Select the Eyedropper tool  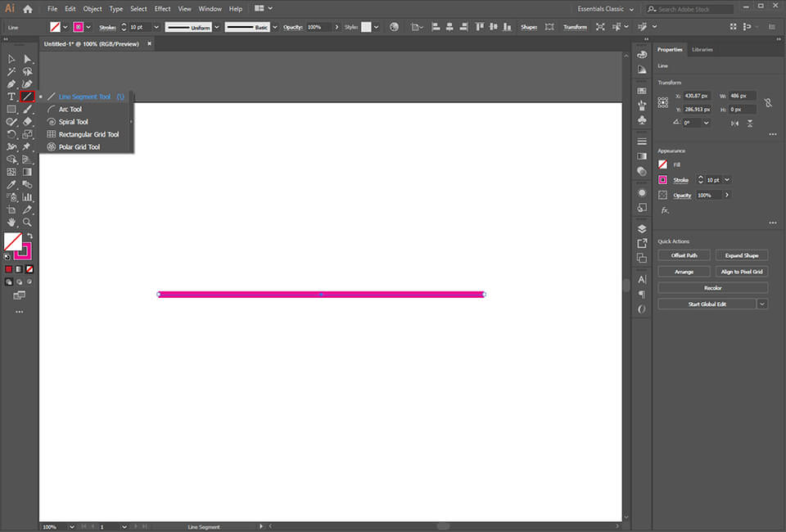(11, 184)
